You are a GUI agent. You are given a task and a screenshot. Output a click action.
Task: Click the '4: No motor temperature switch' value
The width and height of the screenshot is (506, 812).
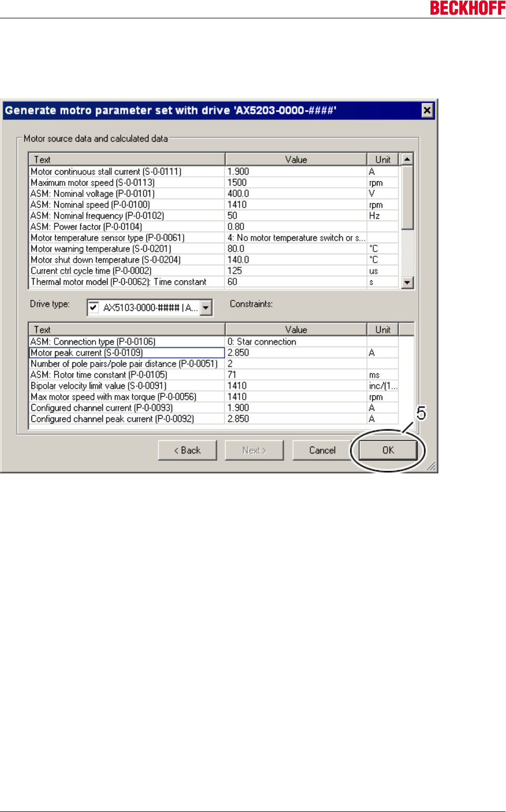pyautogui.click(x=296, y=237)
